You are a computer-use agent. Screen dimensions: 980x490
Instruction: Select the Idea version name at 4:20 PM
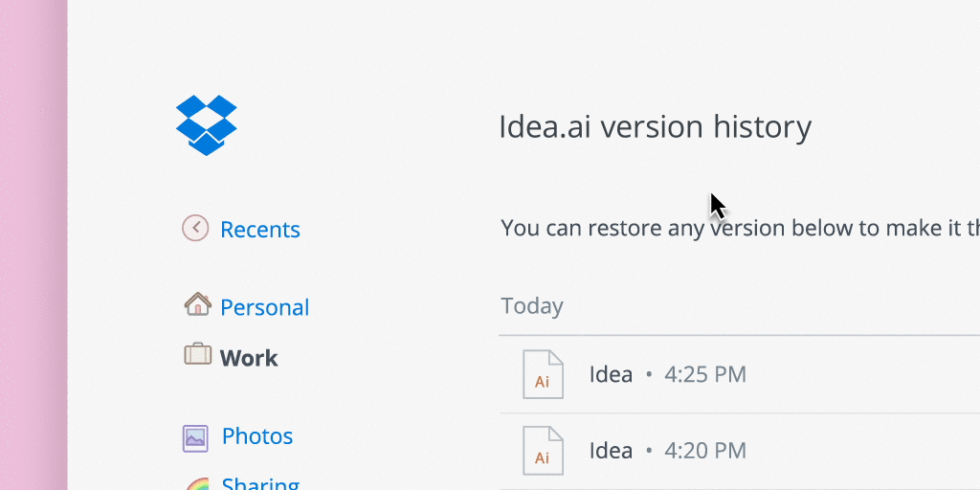click(x=611, y=451)
